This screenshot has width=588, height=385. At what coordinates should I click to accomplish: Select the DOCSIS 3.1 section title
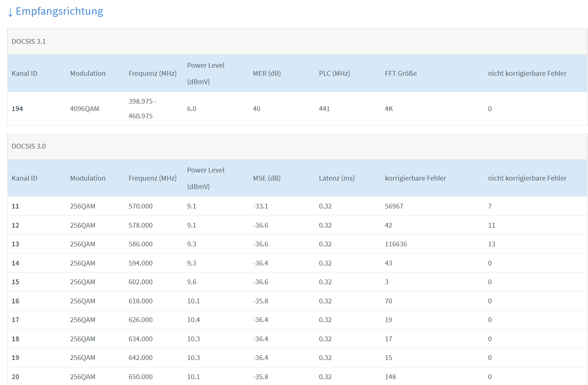click(29, 42)
